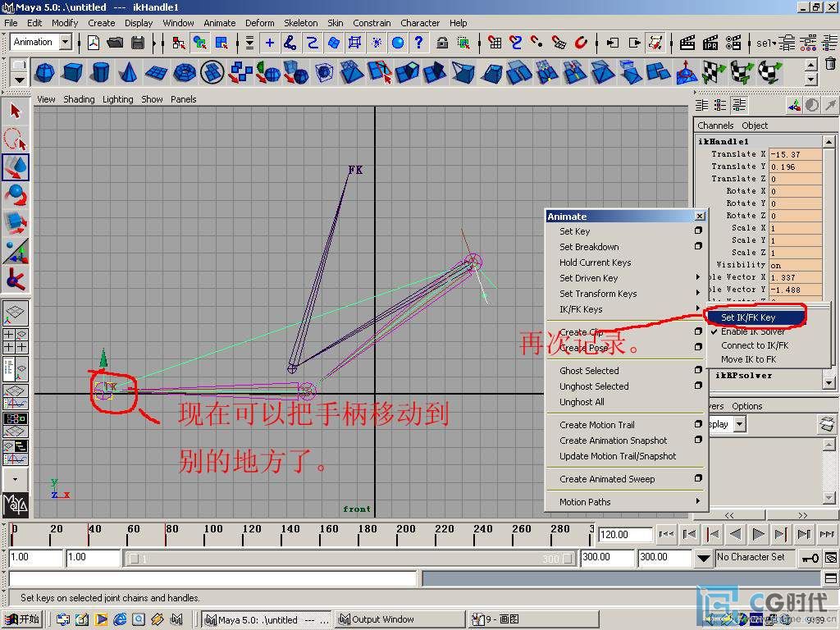The image size is (840, 630).
Task: Click Move IK to FK
Action: click(x=748, y=359)
